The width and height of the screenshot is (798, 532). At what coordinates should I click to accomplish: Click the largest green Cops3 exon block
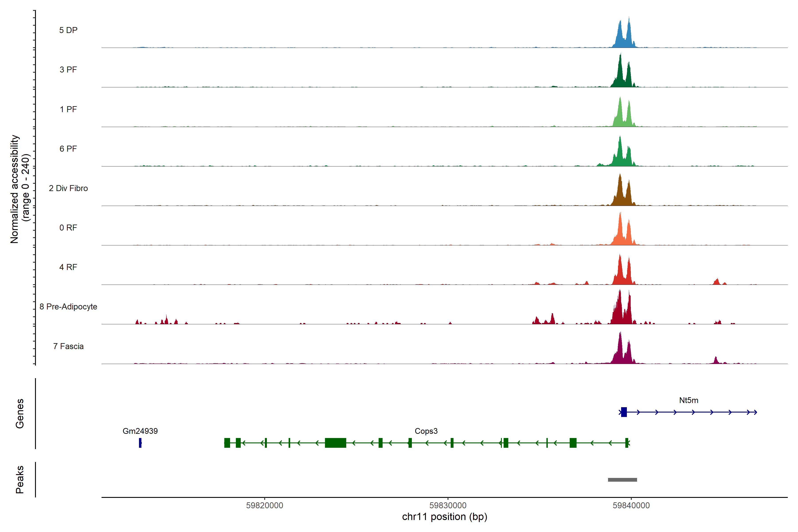pos(335,443)
